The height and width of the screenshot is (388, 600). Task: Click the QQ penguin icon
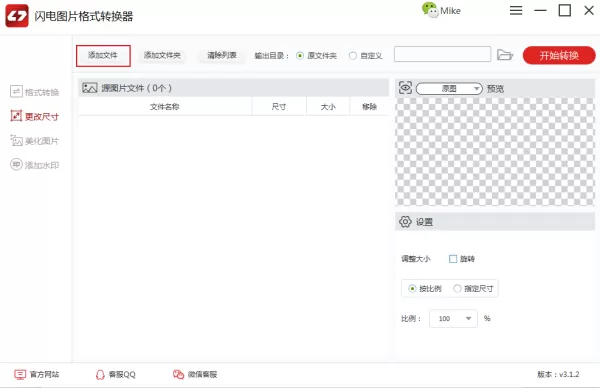click(100, 375)
